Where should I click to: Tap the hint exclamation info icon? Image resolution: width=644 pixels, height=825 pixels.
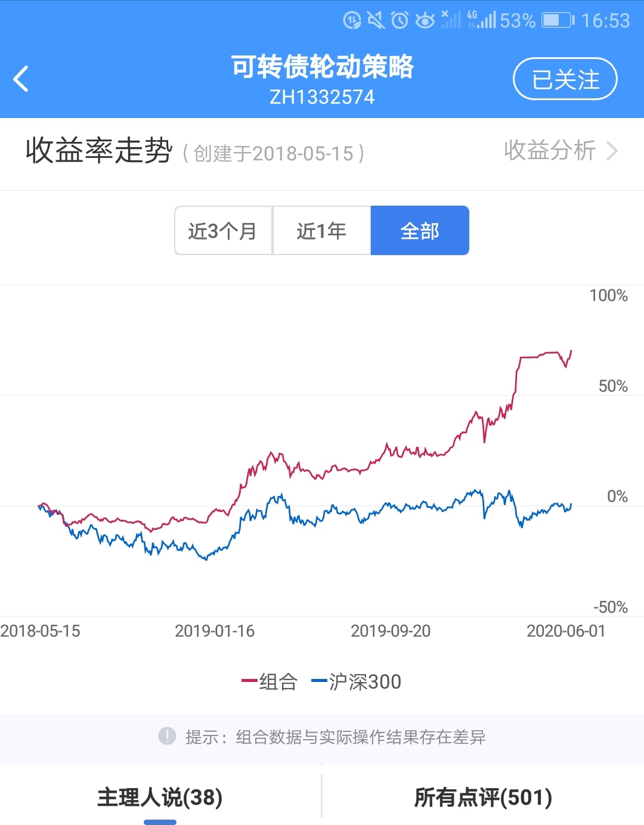167,736
